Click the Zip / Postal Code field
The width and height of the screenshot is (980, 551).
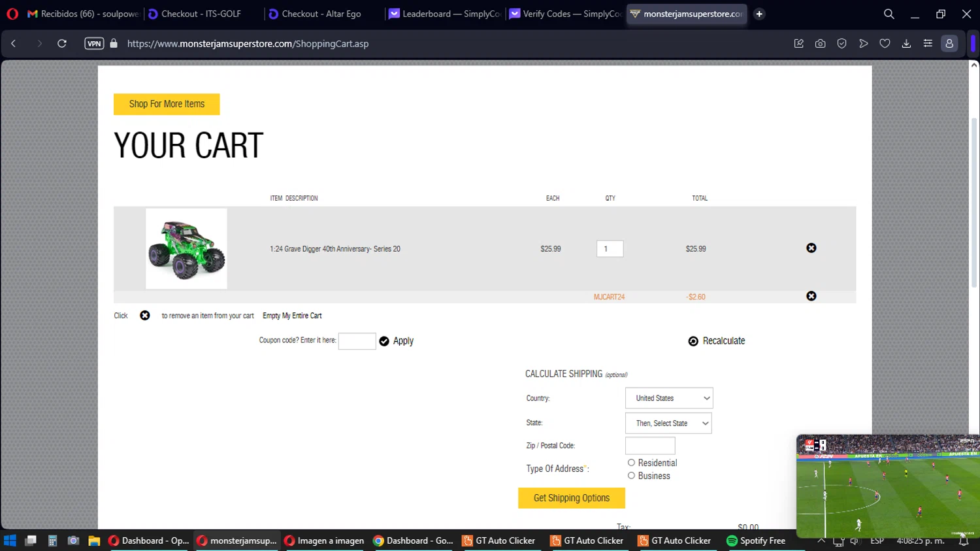[x=650, y=446]
